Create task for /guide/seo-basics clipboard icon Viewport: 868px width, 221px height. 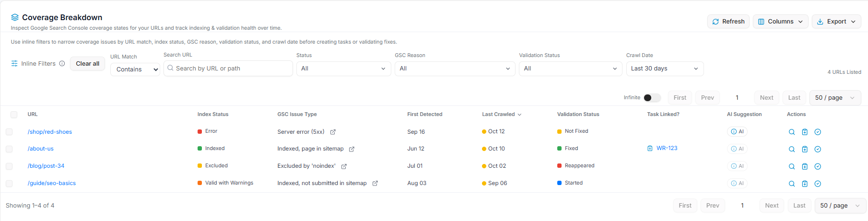(805, 184)
